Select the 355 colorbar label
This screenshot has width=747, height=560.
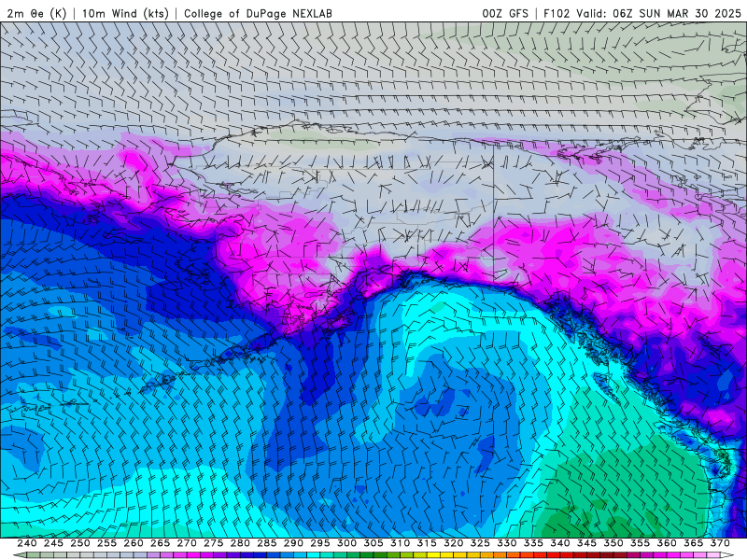641,543
